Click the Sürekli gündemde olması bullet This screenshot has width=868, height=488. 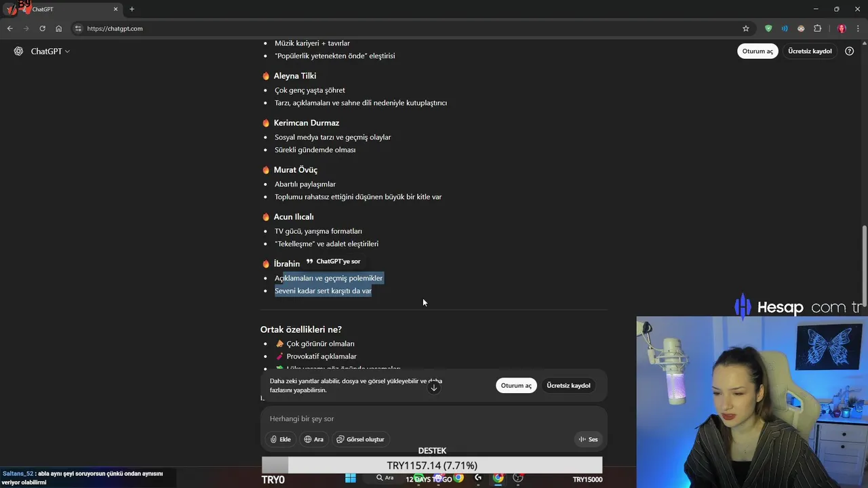coord(315,150)
